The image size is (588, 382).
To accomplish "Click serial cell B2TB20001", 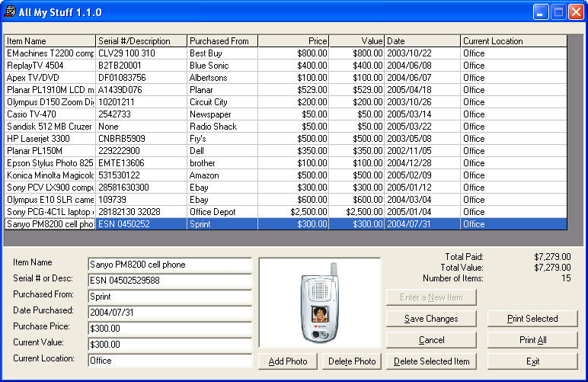I will pos(142,66).
